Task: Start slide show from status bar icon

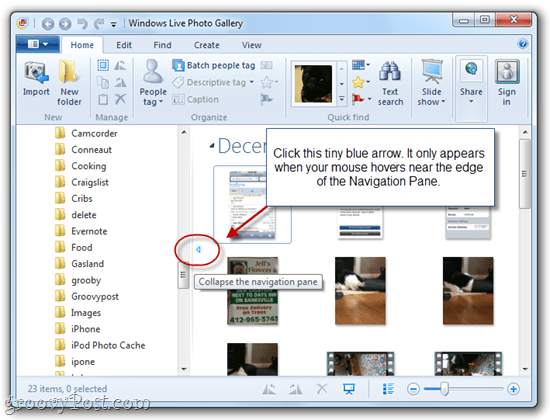Action: tap(349, 389)
